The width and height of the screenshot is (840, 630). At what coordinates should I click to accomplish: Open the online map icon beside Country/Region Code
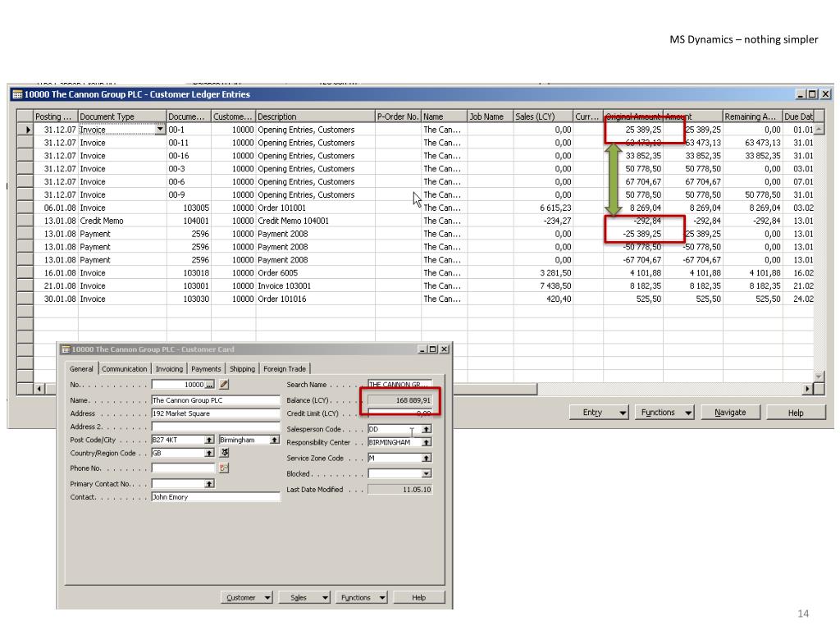click(x=225, y=453)
